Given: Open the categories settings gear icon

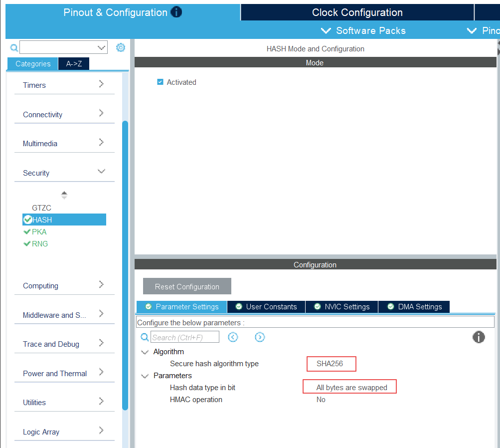Looking at the screenshot, I should [x=121, y=47].
